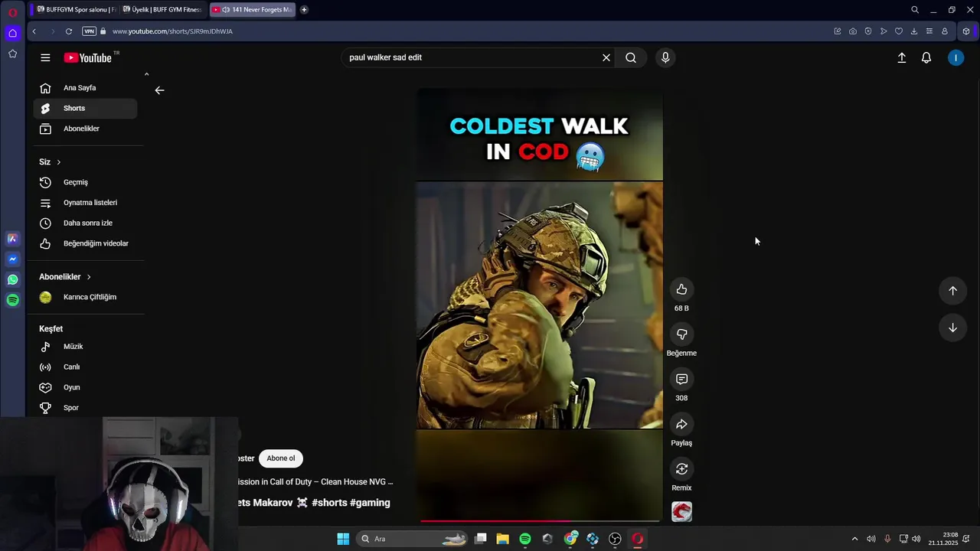
Task: Go to the next short
Action: (952, 328)
